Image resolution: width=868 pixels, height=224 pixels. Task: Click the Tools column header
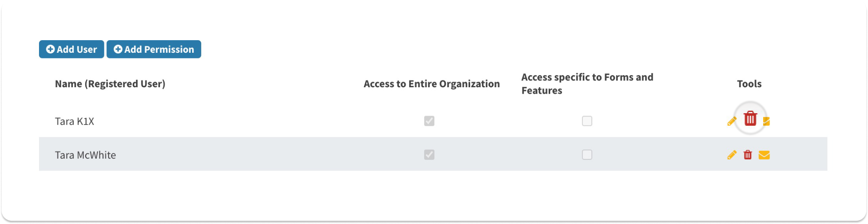[x=749, y=84]
